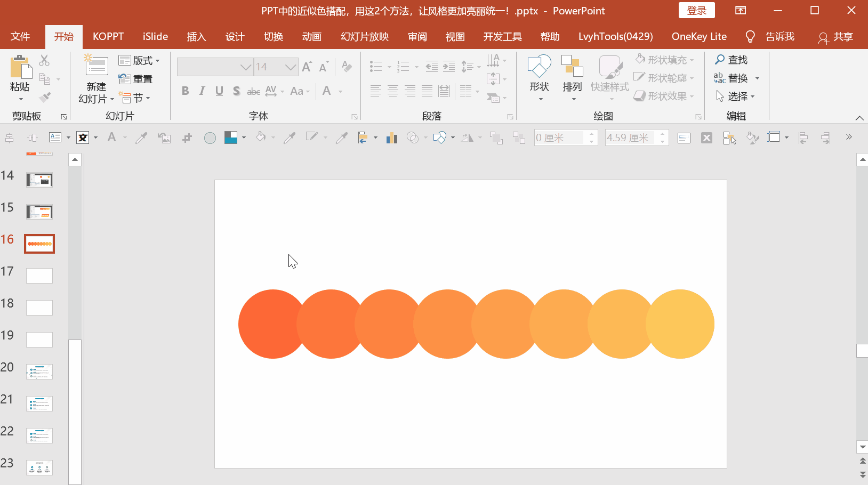The image size is (868, 485).
Task: Click the column chart icon in quick toolbar
Action: [x=392, y=138]
